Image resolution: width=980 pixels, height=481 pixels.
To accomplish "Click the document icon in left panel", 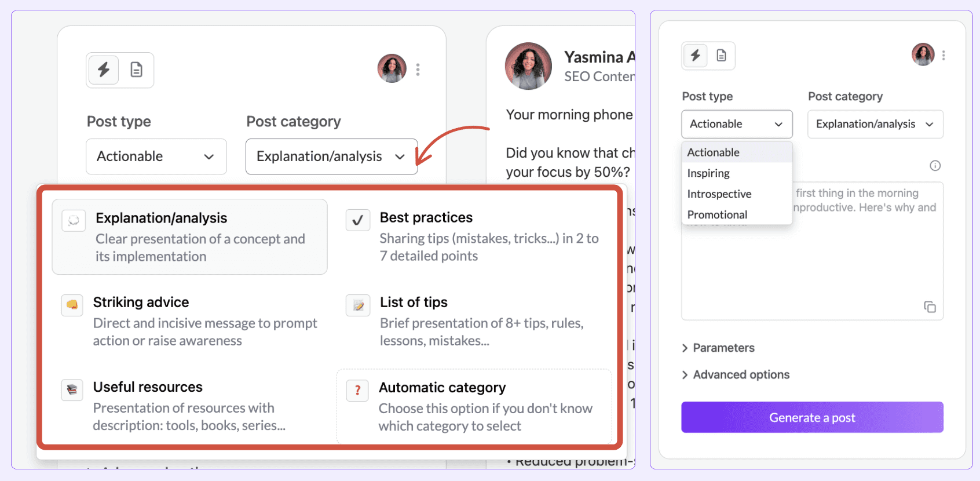I will point(136,70).
